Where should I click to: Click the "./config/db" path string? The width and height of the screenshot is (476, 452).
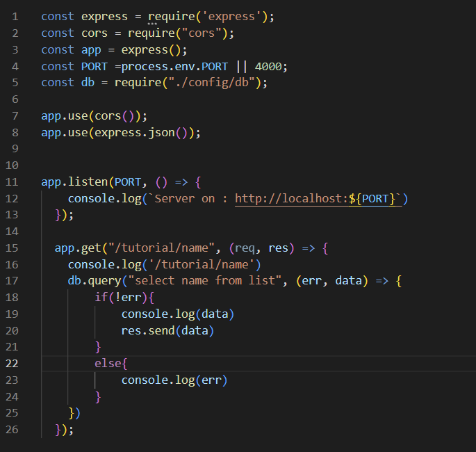point(211,83)
